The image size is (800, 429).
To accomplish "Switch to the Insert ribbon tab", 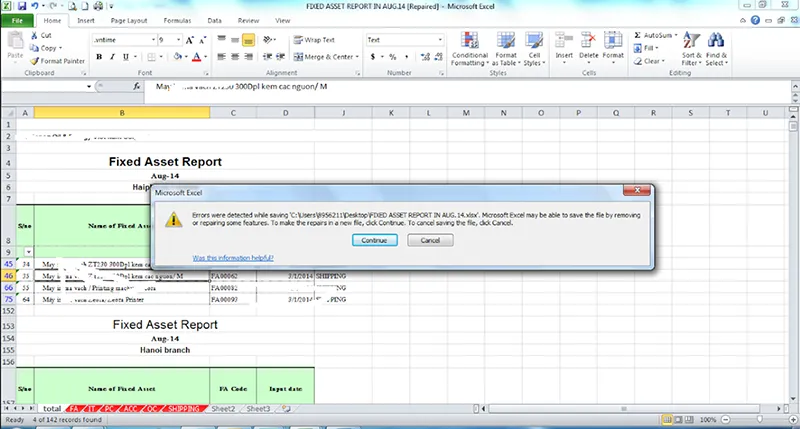I will coord(86,21).
